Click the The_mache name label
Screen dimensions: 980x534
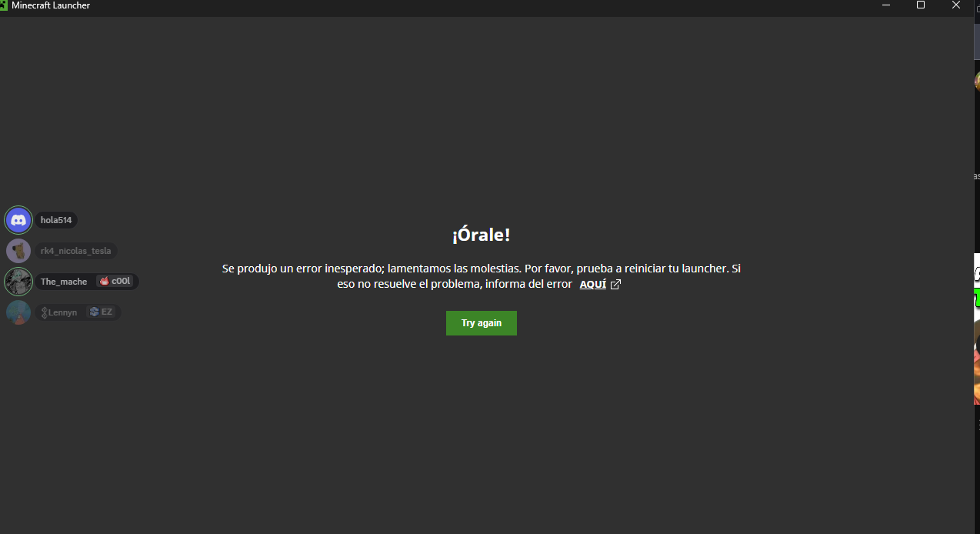click(x=64, y=282)
